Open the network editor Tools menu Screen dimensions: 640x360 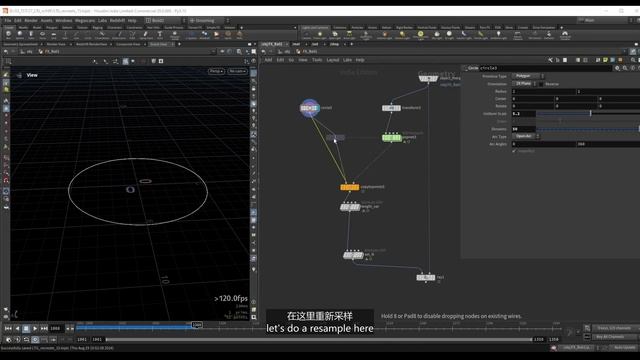pyautogui.click(x=317, y=60)
